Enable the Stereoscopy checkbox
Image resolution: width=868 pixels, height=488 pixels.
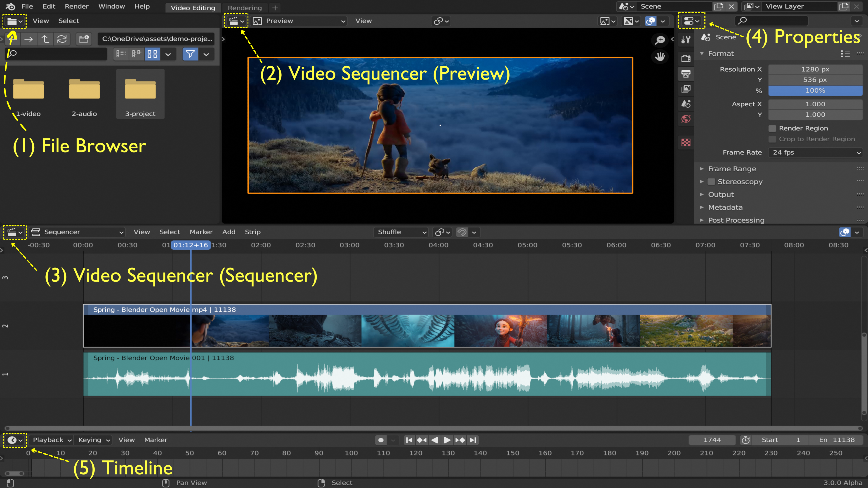[x=711, y=181]
